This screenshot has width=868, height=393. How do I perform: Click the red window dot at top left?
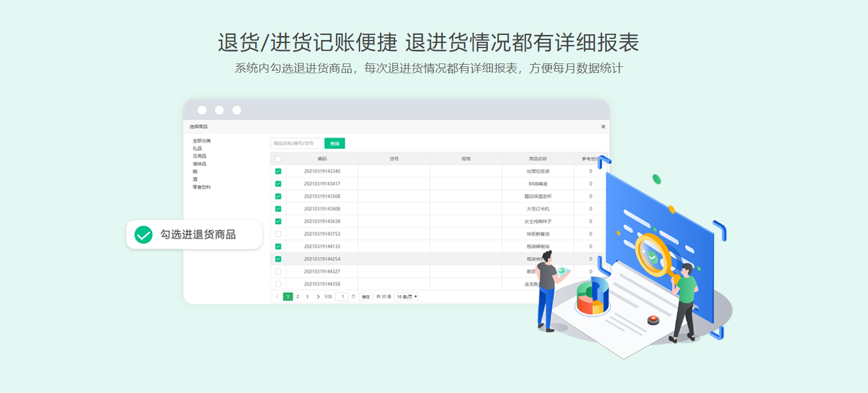point(201,109)
